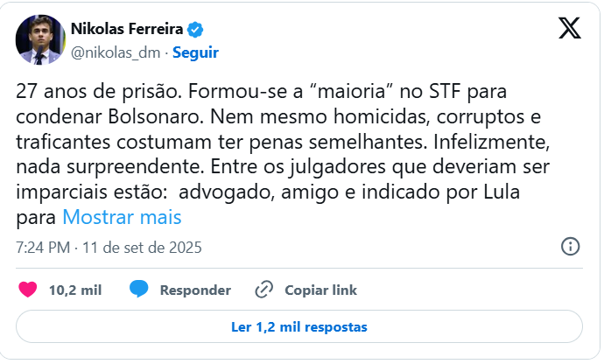Click the blue reply speech bubble icon
This screenshot has width=604, height=364.
[138, 290]
